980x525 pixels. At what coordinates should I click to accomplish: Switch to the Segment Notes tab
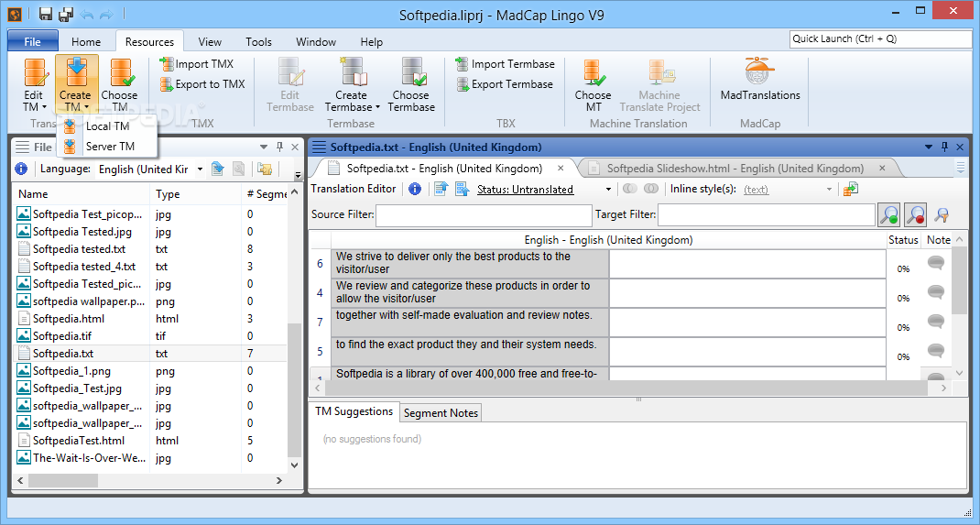(441, 412)
